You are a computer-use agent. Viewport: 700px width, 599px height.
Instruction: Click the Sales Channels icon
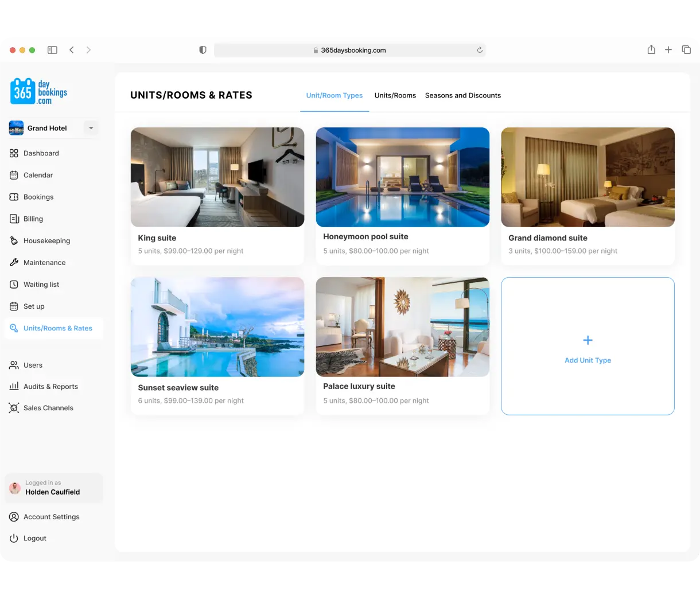click(x=14, y=408)
